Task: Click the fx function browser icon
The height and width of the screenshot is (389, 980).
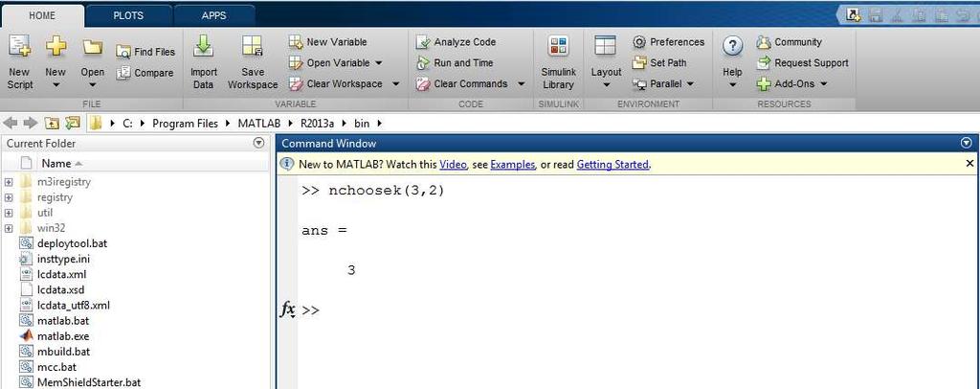Action: (287, 309)
